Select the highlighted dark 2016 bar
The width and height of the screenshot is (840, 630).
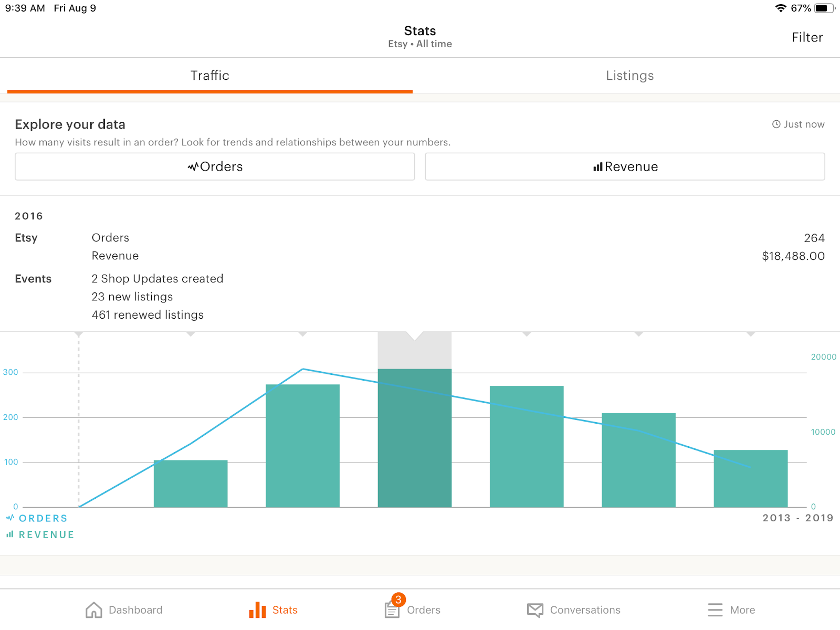(x=415, y=438)
